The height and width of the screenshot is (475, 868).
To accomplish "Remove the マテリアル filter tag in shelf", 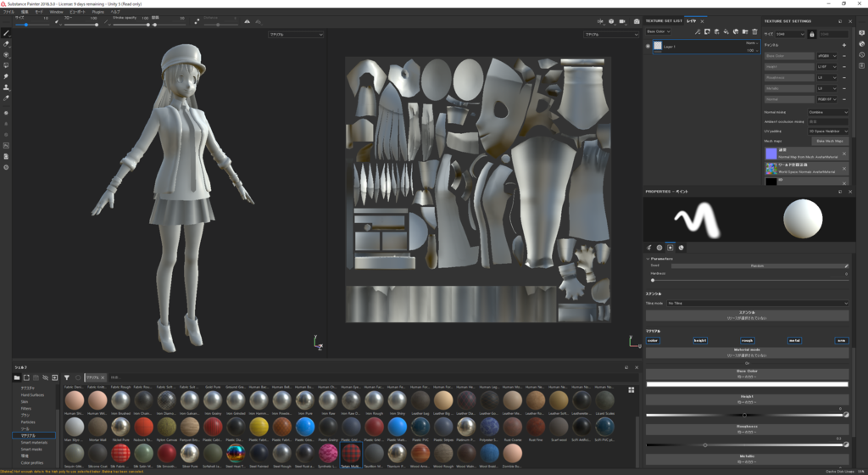I will [x=103, y=377].
